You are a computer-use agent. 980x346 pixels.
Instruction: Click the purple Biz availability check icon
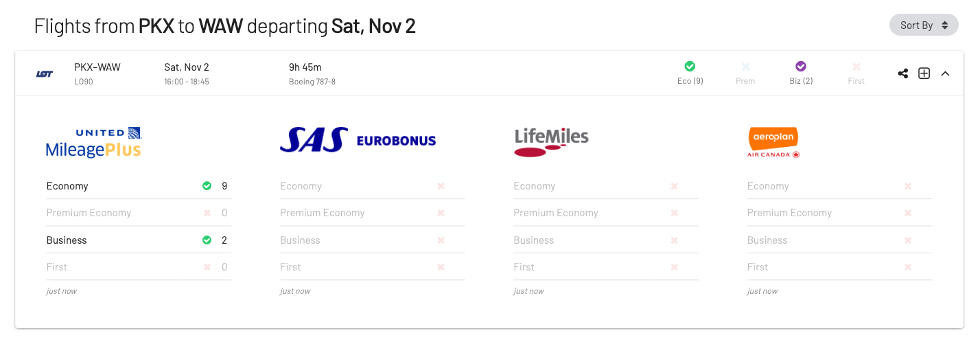(x=800, y=67)
